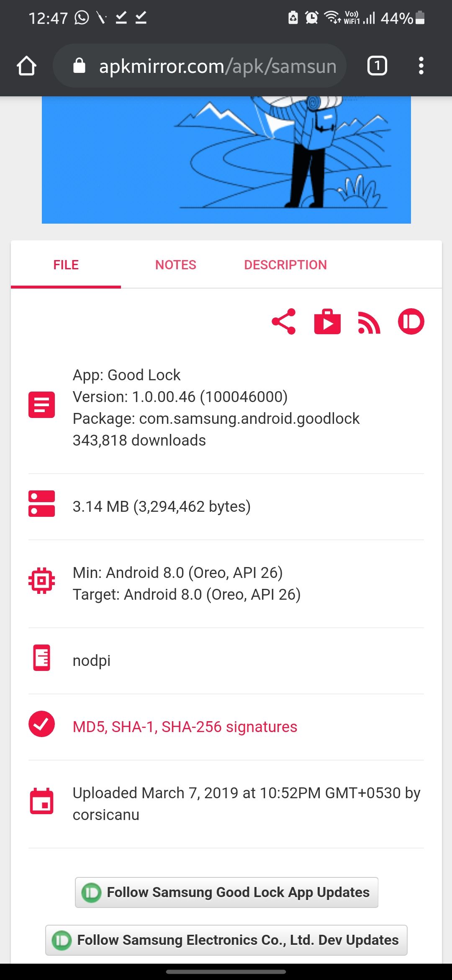Viewport: 452px width, 980px height.
Task: Follow Samsung Electronics Co., Ltd. Dev Updates
Action: (226, 940)
